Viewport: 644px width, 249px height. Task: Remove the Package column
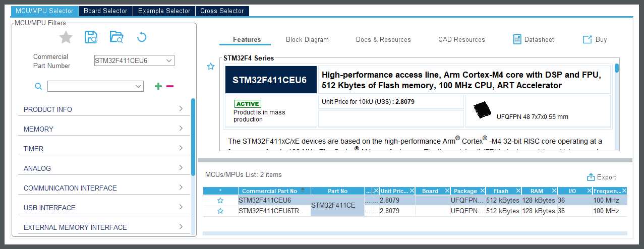point(482,191)
